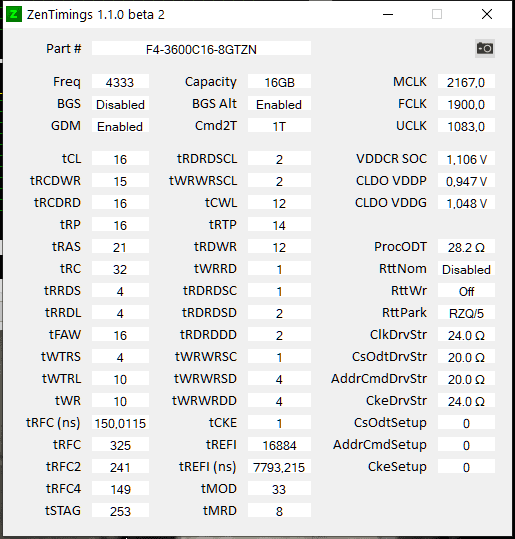Click the CLDO VDDP value 0,947 V
515x539 pixels.
[x=466, y=180]
